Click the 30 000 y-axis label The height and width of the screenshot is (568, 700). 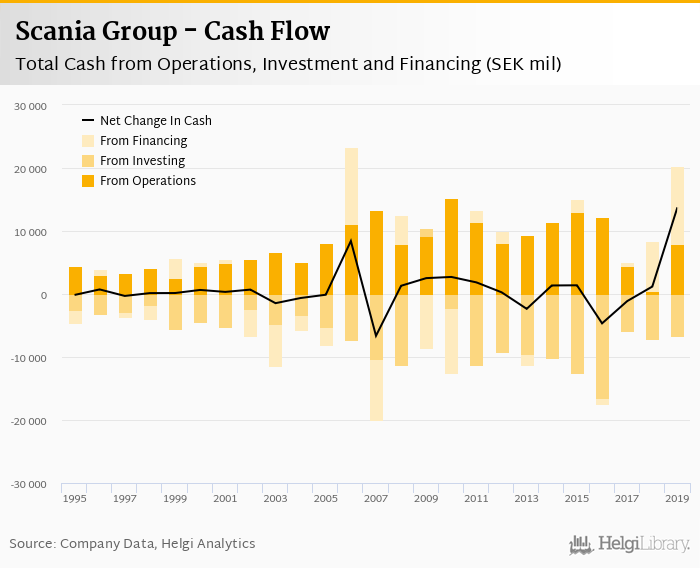tap(29, 106)
